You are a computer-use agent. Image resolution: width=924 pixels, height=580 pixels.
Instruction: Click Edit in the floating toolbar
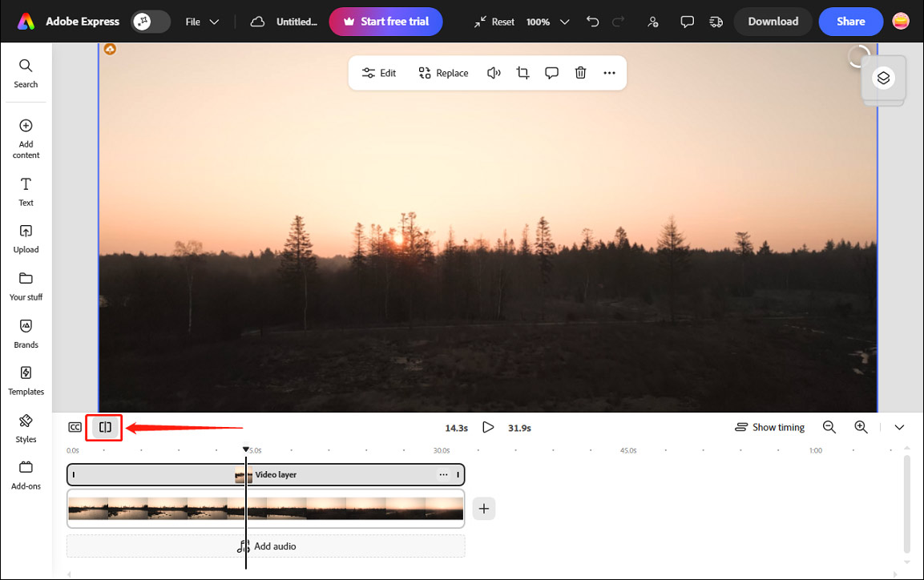[x=379, y=73]
